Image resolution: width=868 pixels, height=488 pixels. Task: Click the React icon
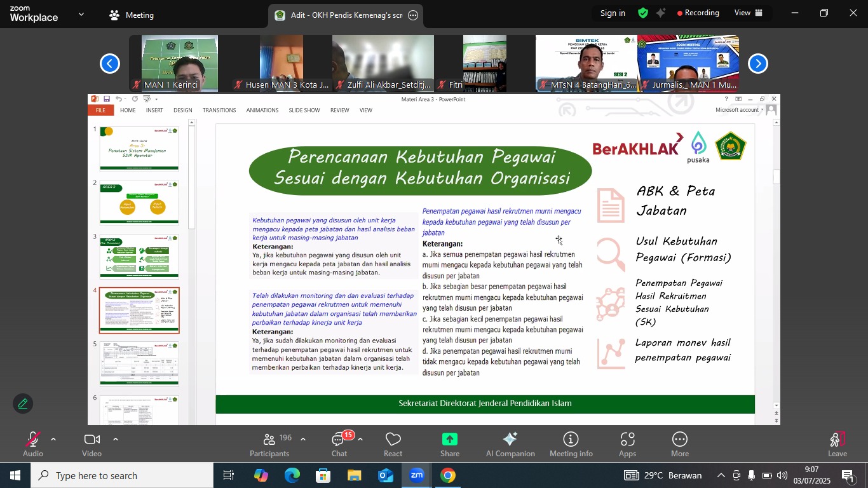pyautogui.click(x=393, y=444)
